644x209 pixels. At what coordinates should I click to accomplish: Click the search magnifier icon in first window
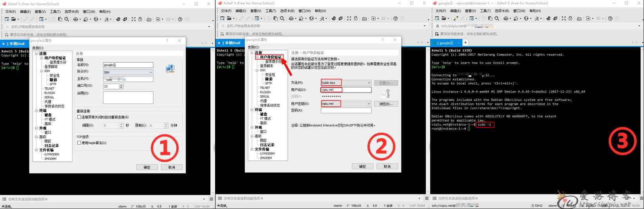tap(67, 19)
